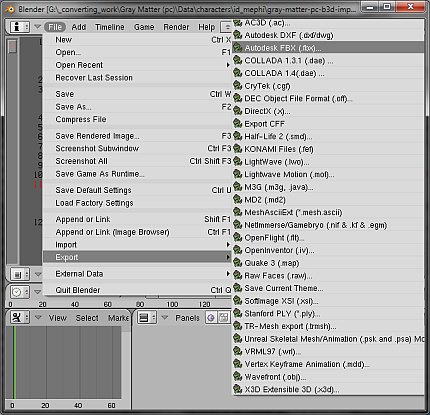Open the timeline window type icon
The image size is (430, 415).
pos(16,292)
